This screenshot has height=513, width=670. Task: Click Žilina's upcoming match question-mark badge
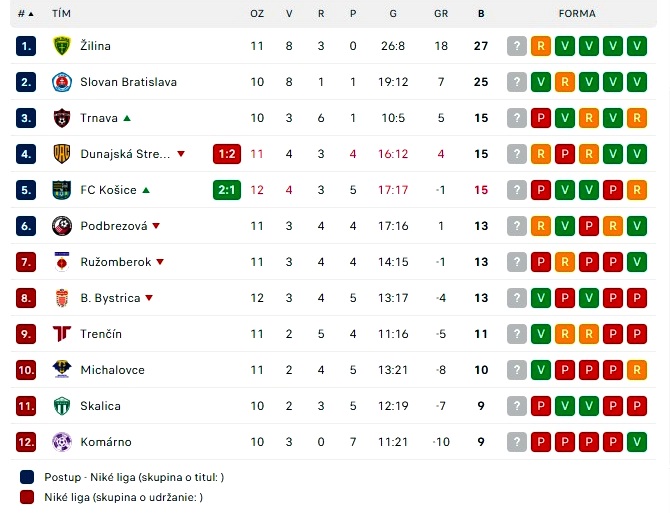pos(517,46)
